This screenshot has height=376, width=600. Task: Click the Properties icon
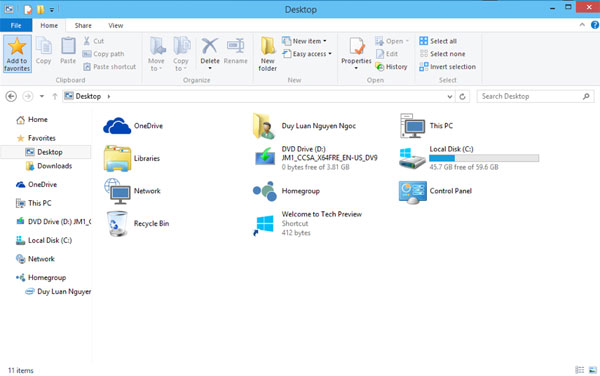357,46
